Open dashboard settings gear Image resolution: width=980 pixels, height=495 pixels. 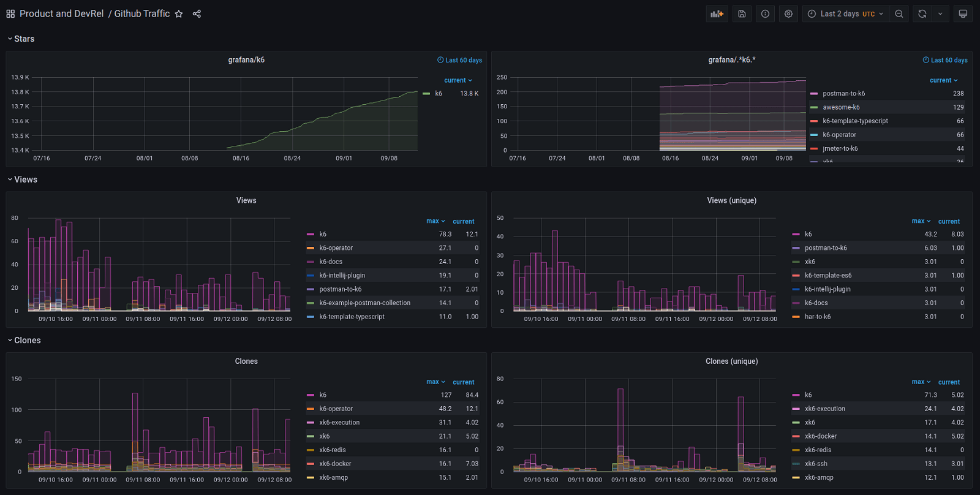pyautogui.click(x=788, y=13)
